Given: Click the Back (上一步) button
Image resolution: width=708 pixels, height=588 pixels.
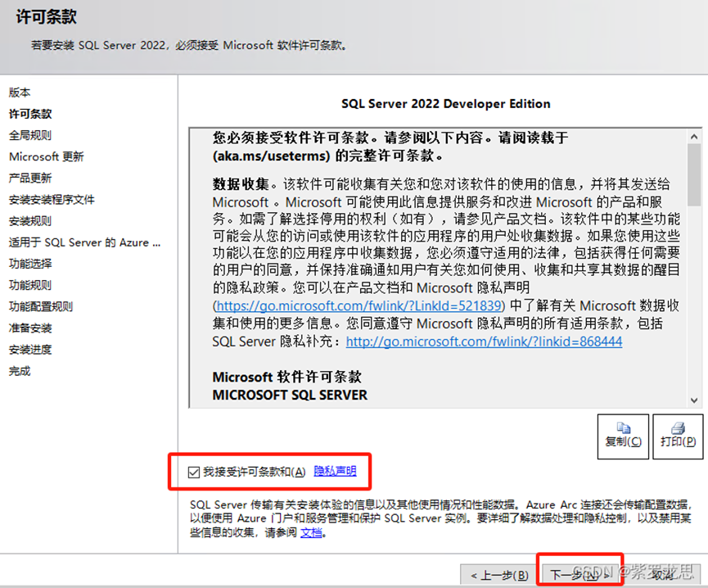Looking at the screenshot, I should click(499, 575).
